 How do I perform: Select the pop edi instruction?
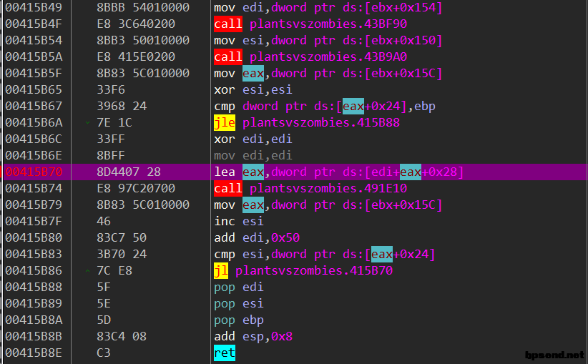coord(238,287)
